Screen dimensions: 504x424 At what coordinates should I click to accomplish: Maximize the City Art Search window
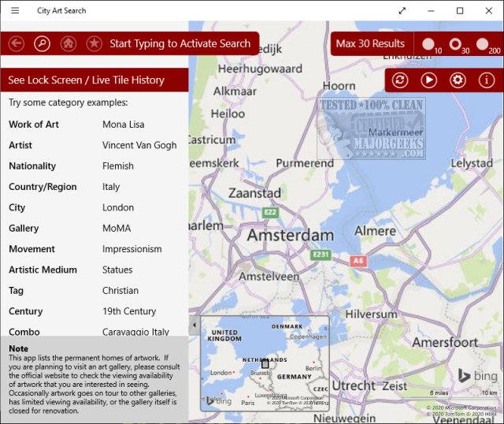[460, 10]
